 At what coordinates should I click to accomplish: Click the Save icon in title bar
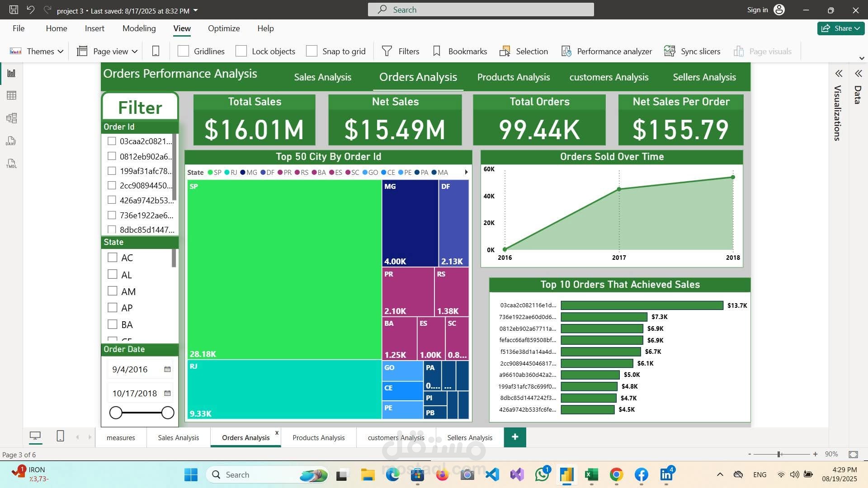pos(14,9)
